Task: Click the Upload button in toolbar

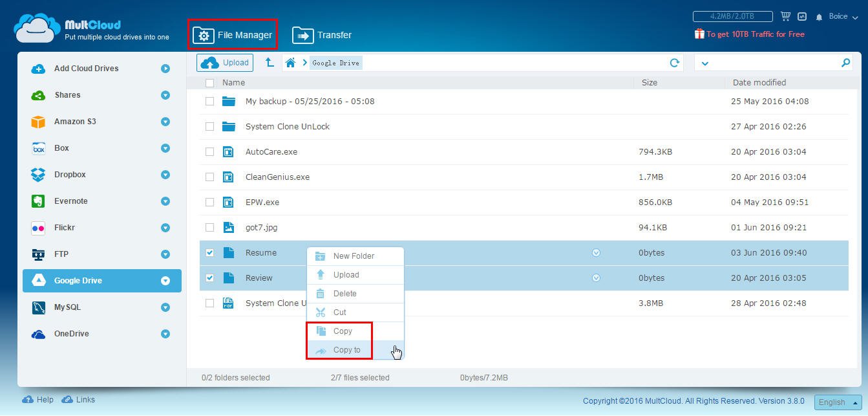Action: [225, 63]
